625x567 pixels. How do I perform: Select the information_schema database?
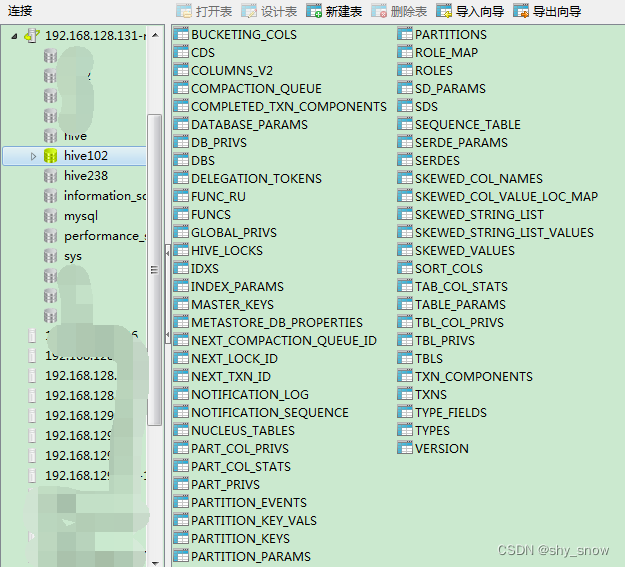tap(105, 196)
